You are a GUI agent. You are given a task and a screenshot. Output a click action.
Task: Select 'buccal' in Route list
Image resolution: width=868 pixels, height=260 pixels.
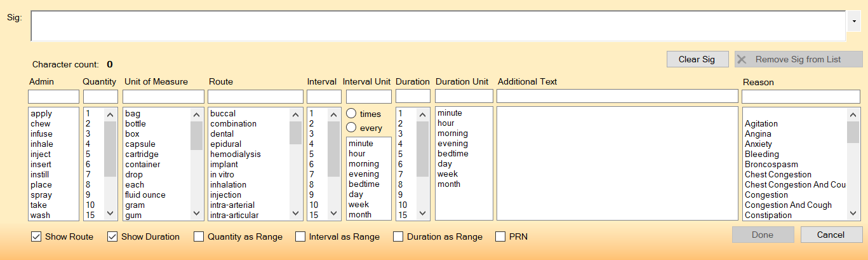(223, 114)
